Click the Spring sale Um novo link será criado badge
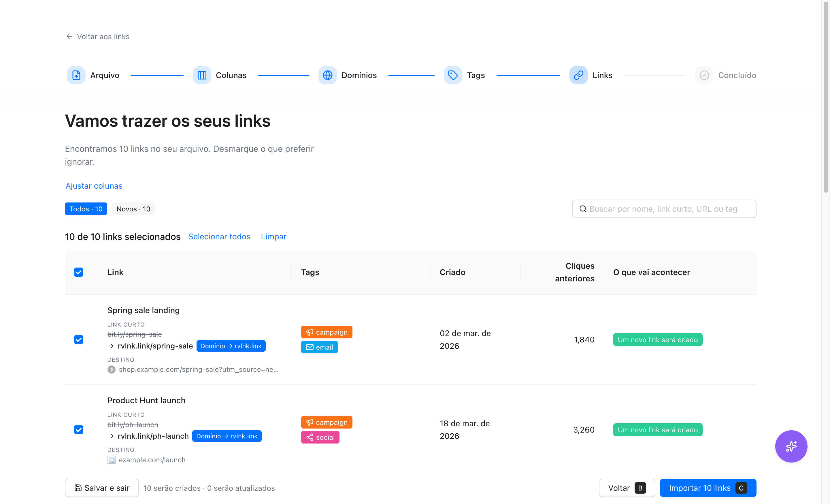The image size is (830, 504). click(658, 339)
